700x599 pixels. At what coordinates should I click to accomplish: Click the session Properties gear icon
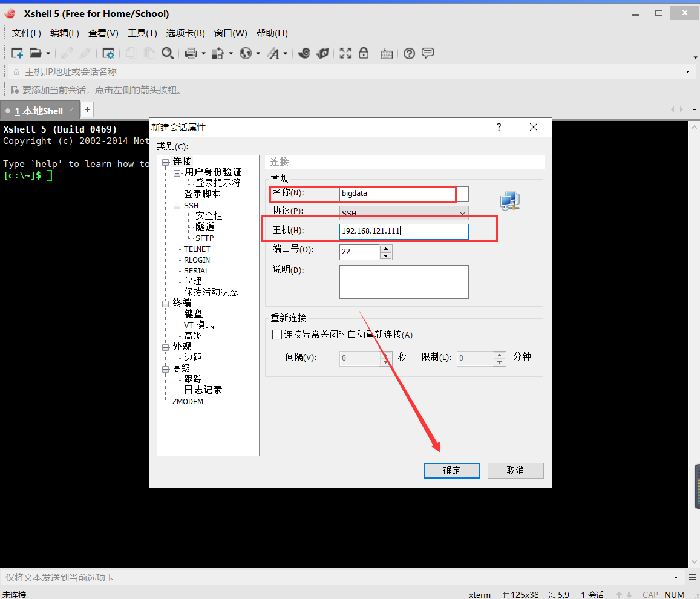pos(108,54)
